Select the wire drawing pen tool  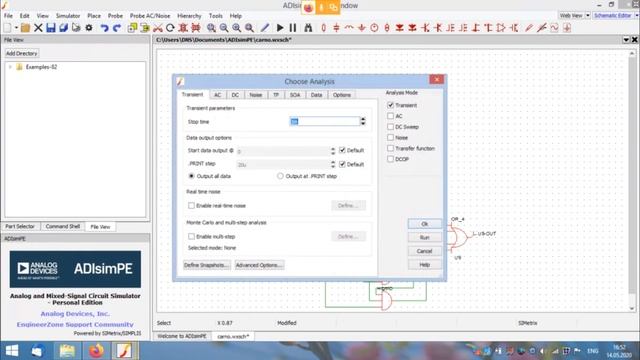click(265, 28)
